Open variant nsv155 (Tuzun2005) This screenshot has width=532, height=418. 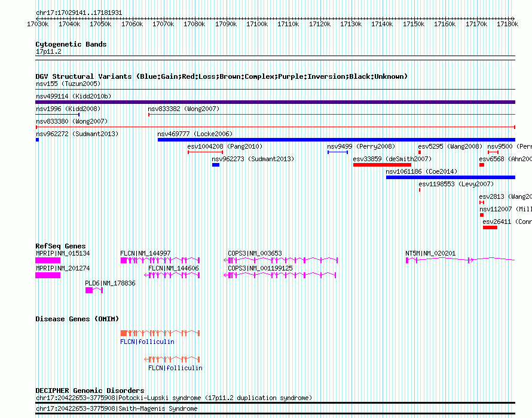click(x=68, y=84)
